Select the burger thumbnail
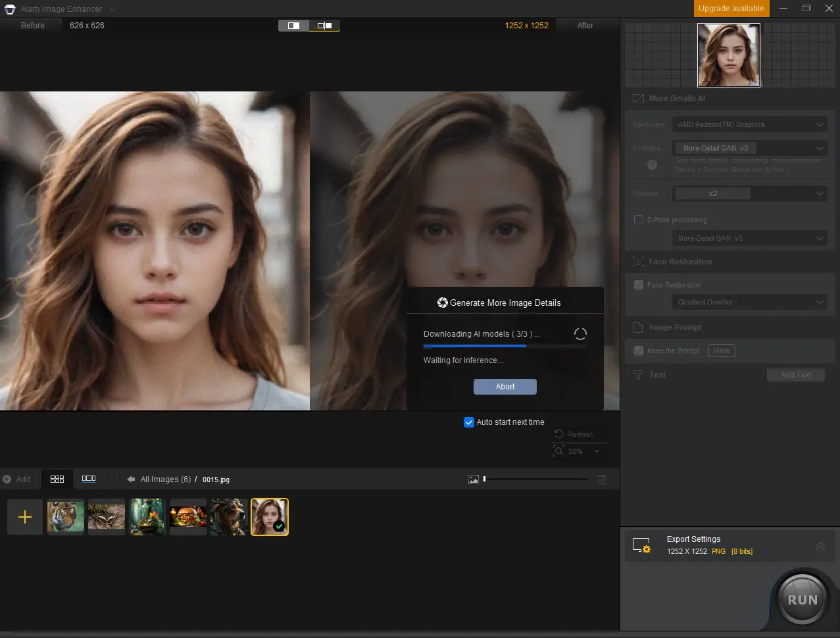Image resolution: width=840 pixels, height=638 pixels. pos(188,517)
